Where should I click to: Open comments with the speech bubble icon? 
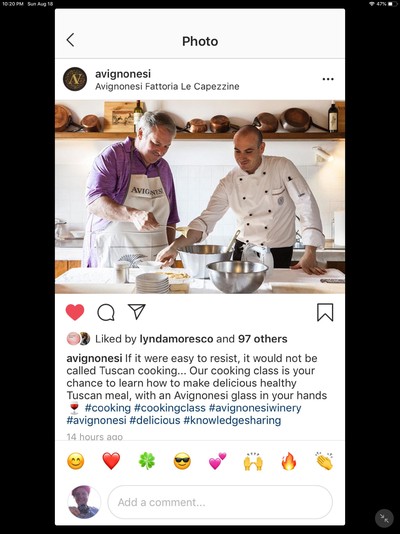click(106, 312)
